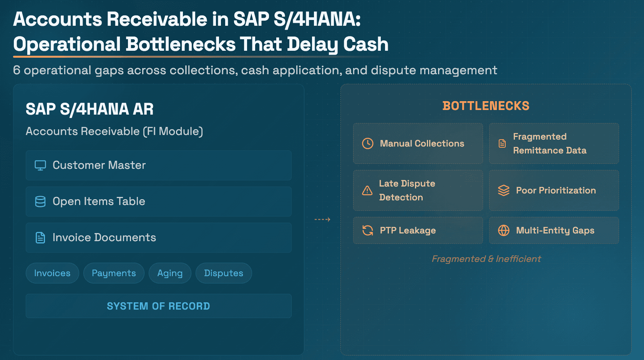The image size is (644, 360).
Task: Select the Fragmented Remittance Data card
Action: (554, 143)
